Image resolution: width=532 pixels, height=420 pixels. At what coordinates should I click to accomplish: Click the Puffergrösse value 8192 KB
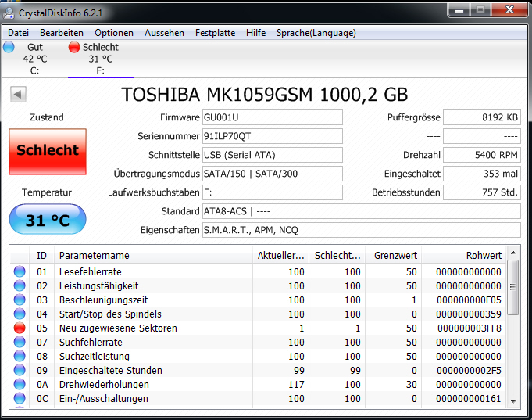coord(482,117)
